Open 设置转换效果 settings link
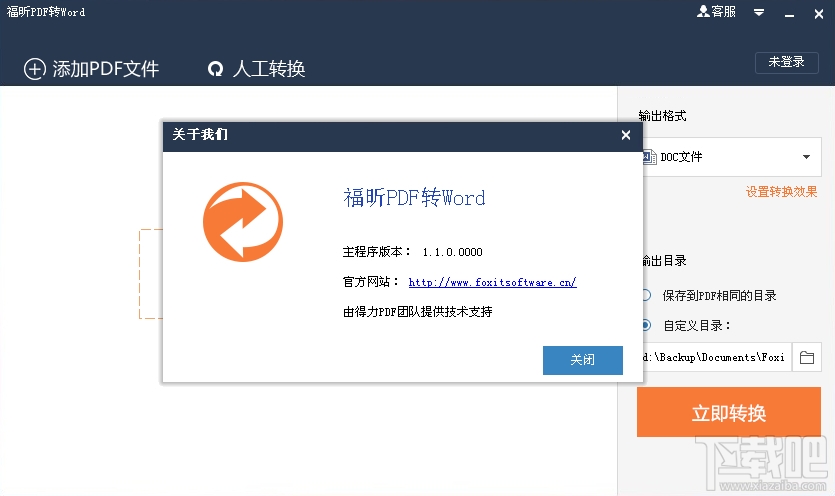835x496 pixels. [x=781, y=192]
